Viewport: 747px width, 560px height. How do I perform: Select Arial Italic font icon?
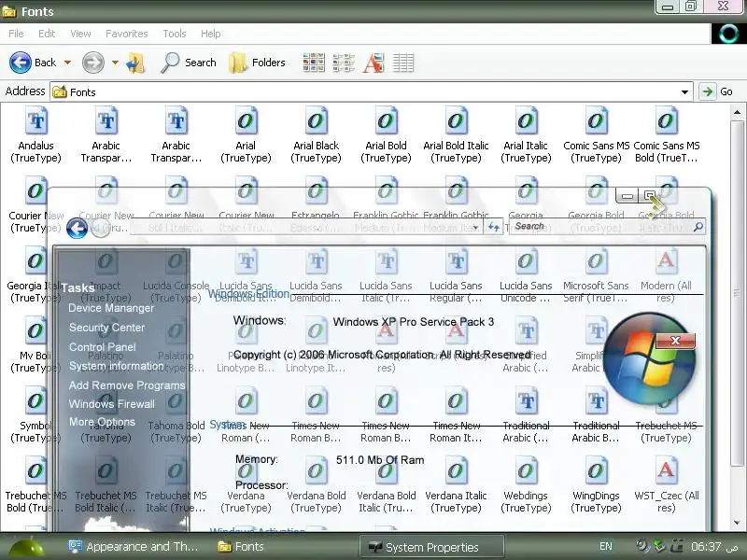[x=526, y=122]
